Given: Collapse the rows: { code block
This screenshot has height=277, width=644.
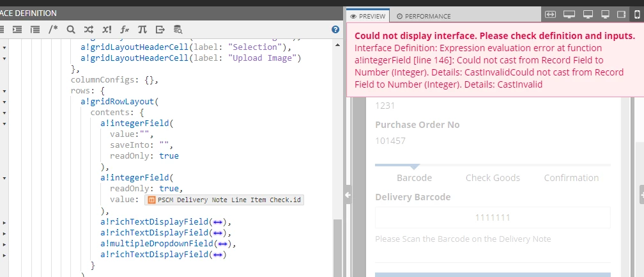Looking at the screenshot, I should [x=4, y=91].
